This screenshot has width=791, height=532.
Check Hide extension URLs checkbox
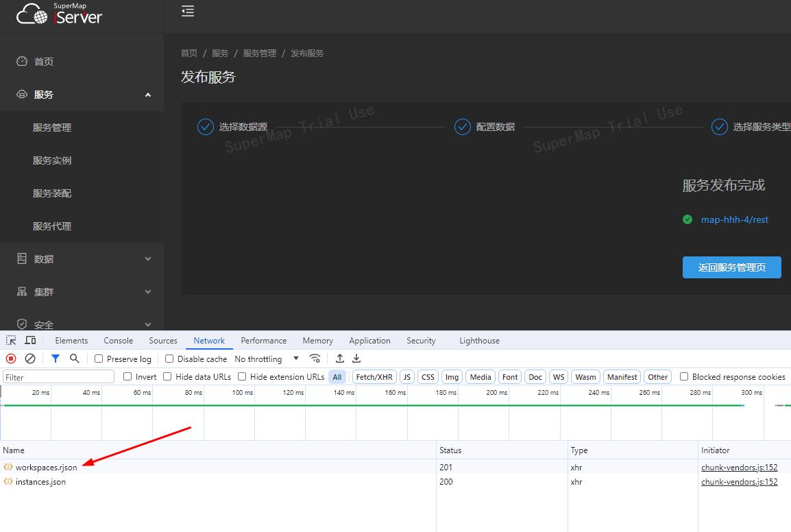coord(242,376)
